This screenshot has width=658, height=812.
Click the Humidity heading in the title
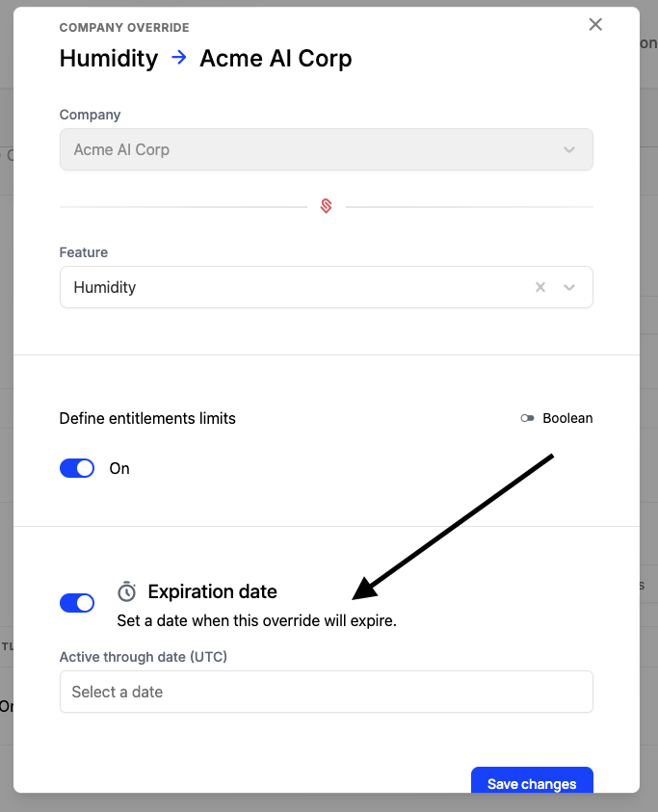[109, 58]
